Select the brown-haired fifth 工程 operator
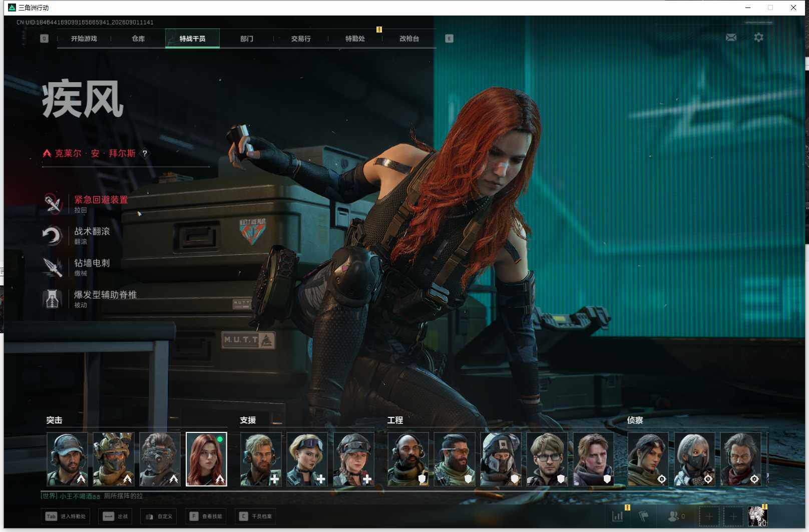809x532 pixels. [593, 459]
